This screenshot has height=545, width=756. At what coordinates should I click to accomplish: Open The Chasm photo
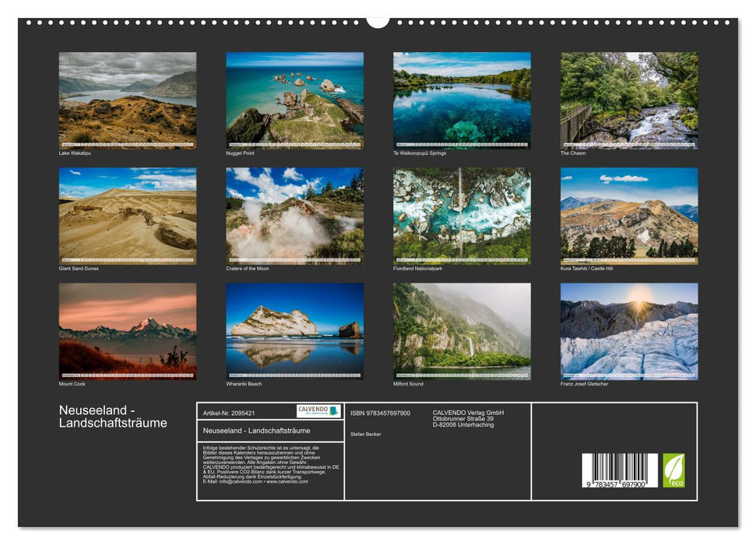631,97
